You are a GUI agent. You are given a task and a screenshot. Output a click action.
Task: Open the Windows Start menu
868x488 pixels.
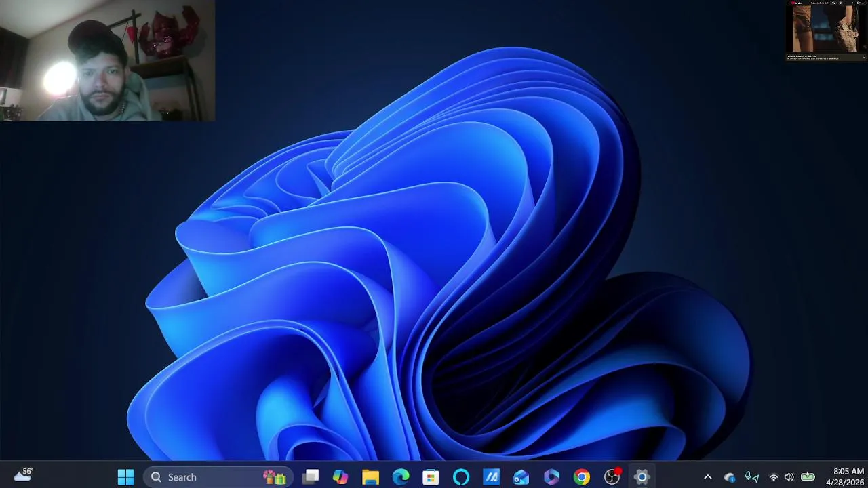[x=125, y=477]
